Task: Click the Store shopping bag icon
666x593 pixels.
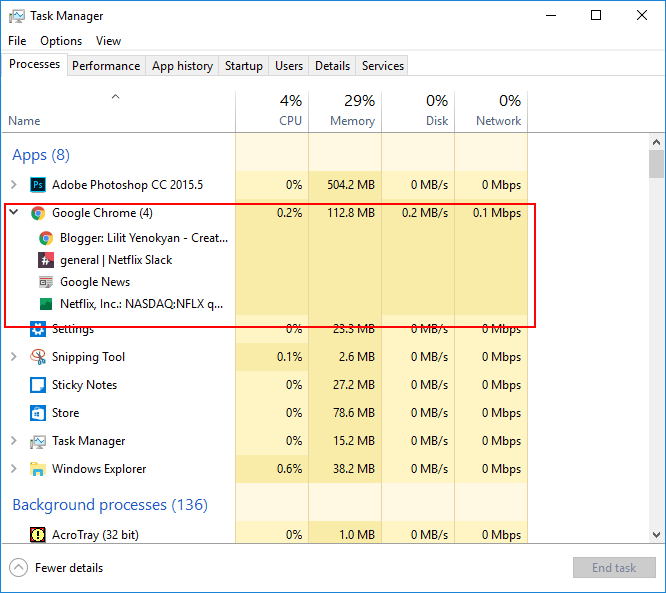Action: [x=38, y=413]
